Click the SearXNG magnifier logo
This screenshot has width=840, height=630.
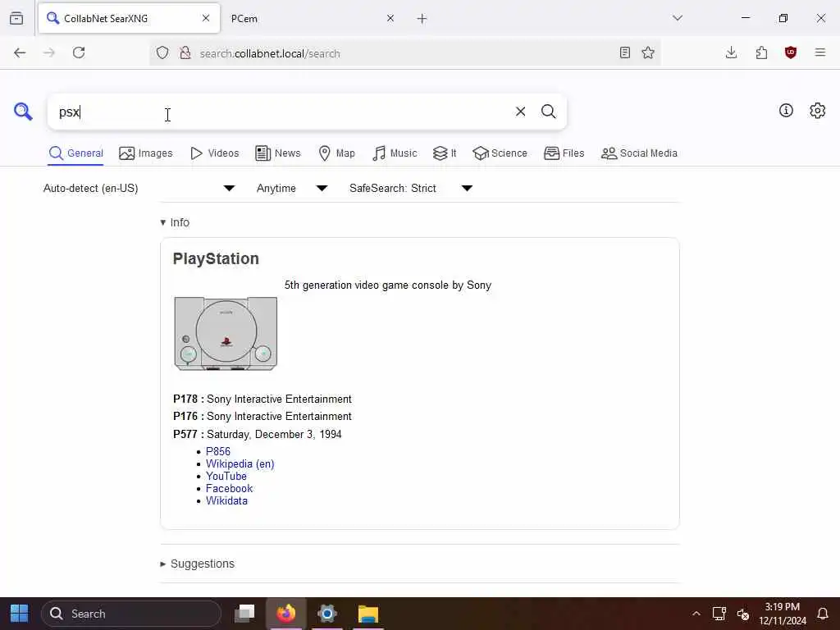click(23, 112)
